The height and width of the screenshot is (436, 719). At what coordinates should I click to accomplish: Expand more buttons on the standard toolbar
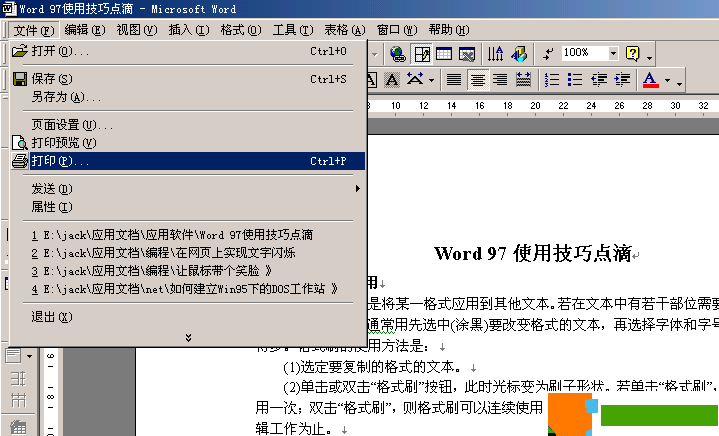[x=649, y=57]
